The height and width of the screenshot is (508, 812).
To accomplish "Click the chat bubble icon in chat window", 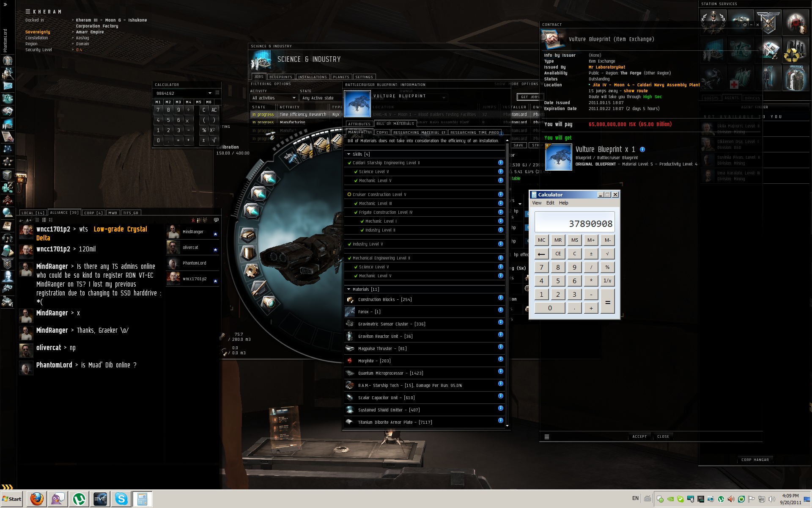I will [x=216, y=220].
